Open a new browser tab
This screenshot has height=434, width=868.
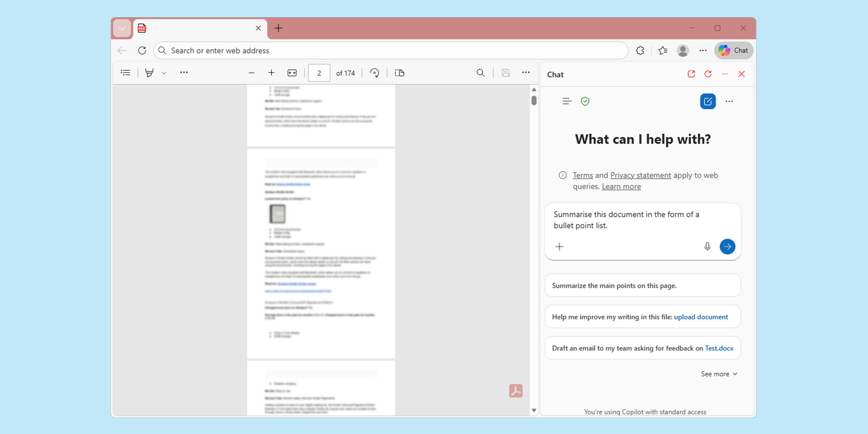(x=279, y=28)
